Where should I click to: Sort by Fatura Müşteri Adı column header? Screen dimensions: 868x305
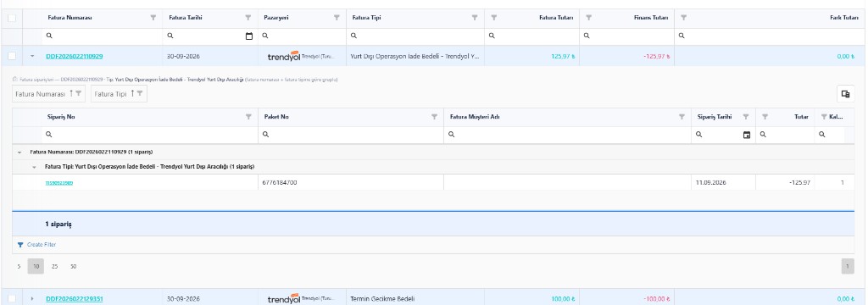point(475,117)
